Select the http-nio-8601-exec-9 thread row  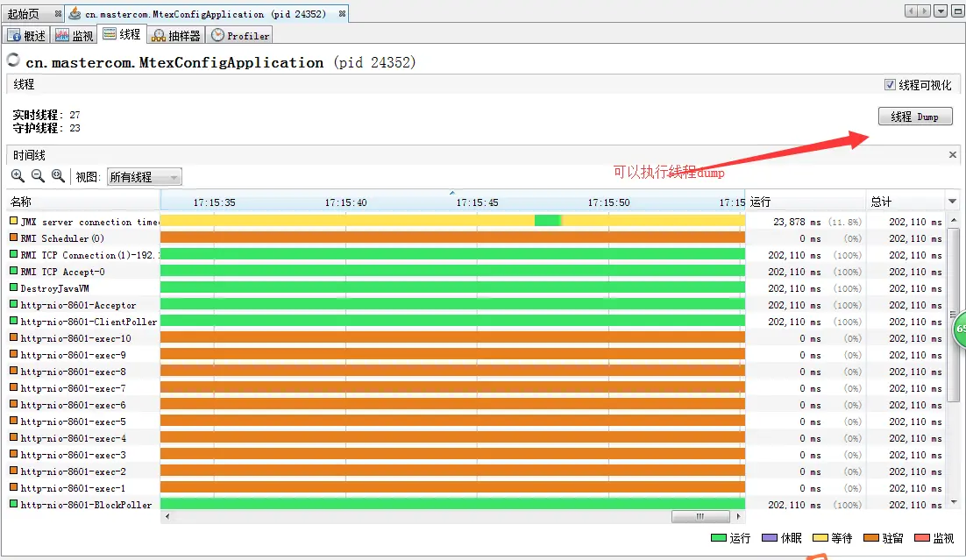point(476,354)
